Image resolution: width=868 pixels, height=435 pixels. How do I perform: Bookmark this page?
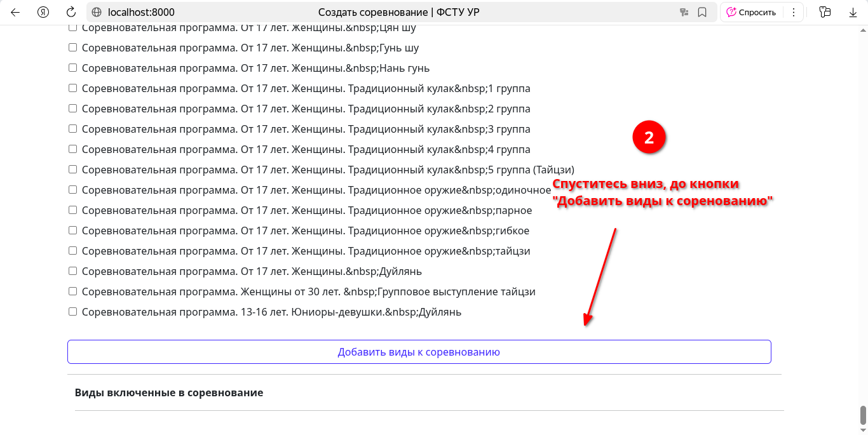coord(702,12)
